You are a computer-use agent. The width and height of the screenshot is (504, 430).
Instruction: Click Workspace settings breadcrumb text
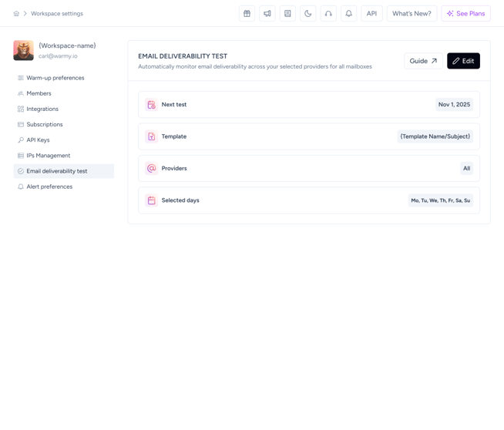click(57, 14)
